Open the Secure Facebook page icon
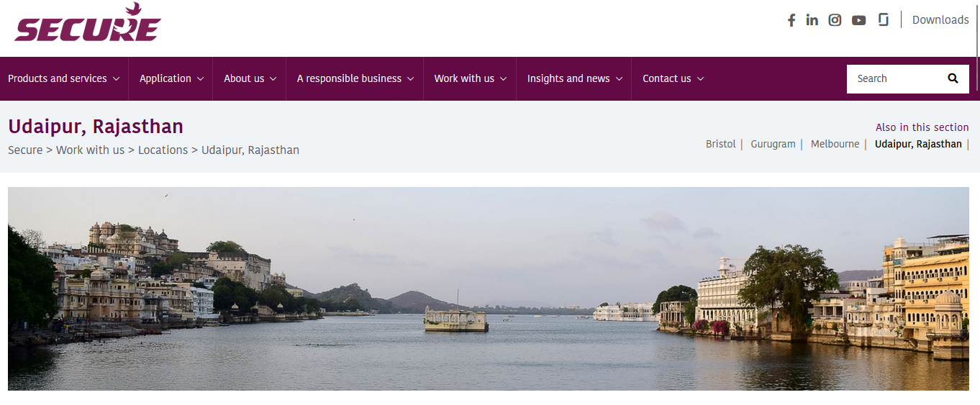The image size is (980, 405). coord(791,20)
